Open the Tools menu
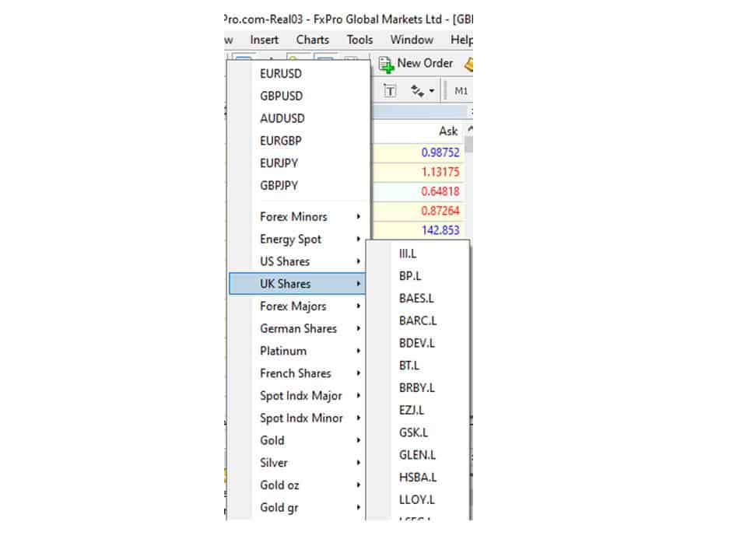 pos(359,40)
